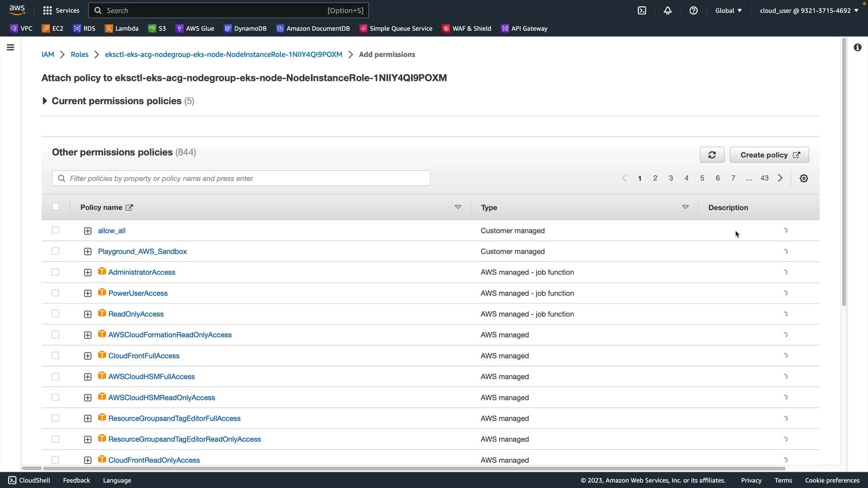Open CloudShell icon in top navigation bar
This screenshot has height=488, width=868.
click(642, 10)
